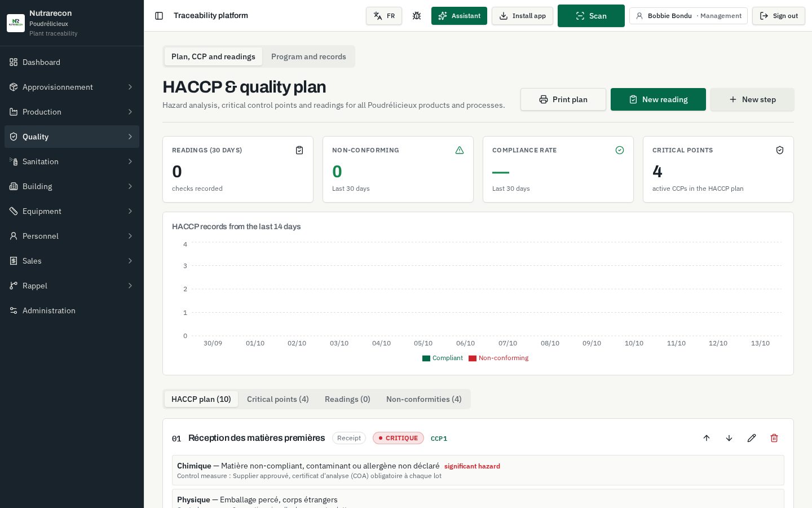Move step 01 down with arrow
812x508 pixels.
click(729, 438)
